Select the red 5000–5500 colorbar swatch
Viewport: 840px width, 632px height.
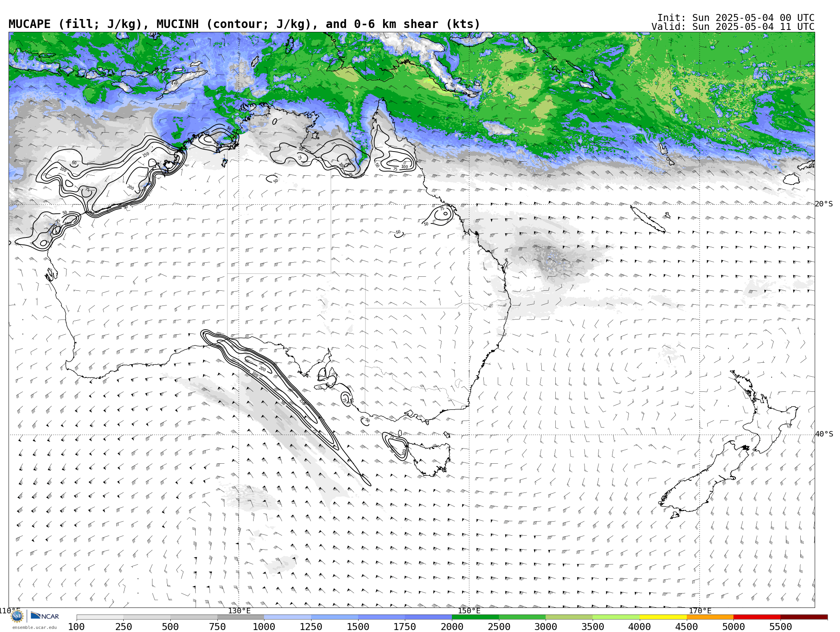pyautogui.click(x=757, y=617)
